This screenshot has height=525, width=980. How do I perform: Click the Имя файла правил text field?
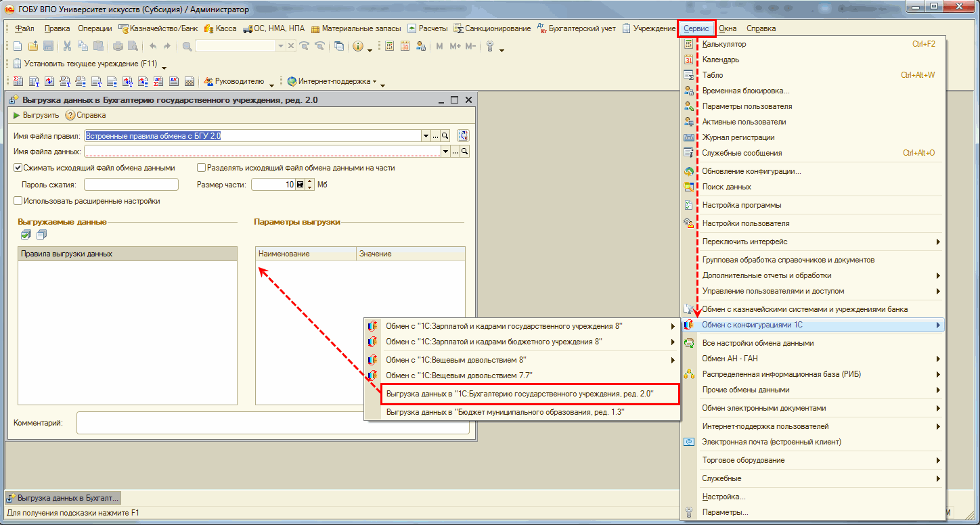252,136
